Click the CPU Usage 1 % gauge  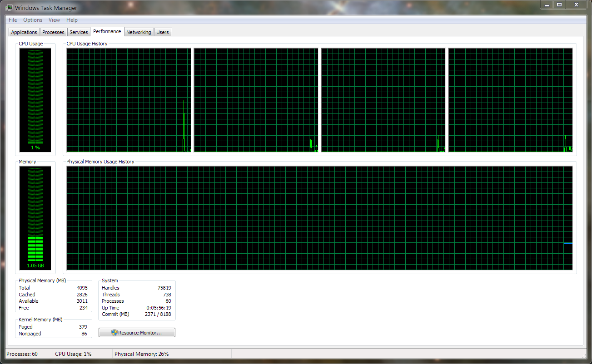(35, 100)
